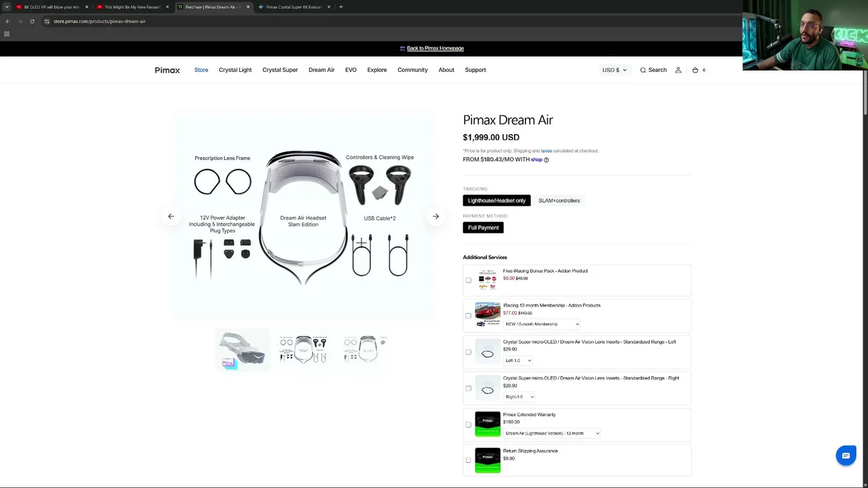Open the Crystal Light menu item

pos(235,70)
